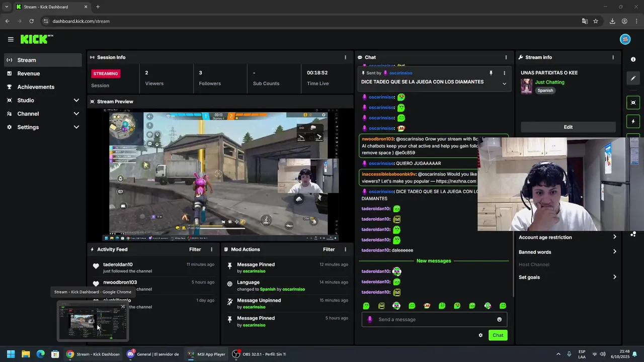Open the user profile avatar menu
Viewport: 644px width, 362px height.
click(x=625, y=39)
